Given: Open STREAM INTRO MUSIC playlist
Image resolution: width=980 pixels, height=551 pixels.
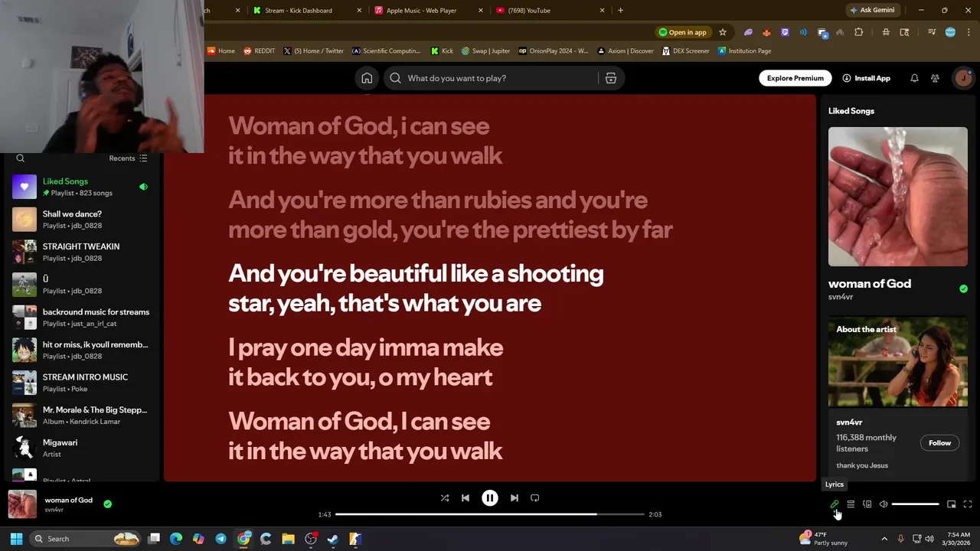Looking at the screenshot, I should coord(80,383).
